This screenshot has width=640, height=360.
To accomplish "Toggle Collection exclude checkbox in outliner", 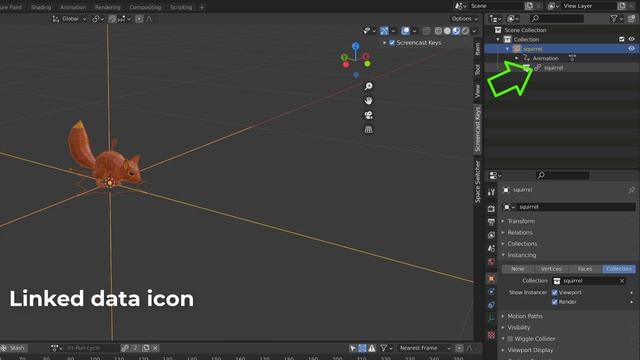I will [x=622, y=39].
